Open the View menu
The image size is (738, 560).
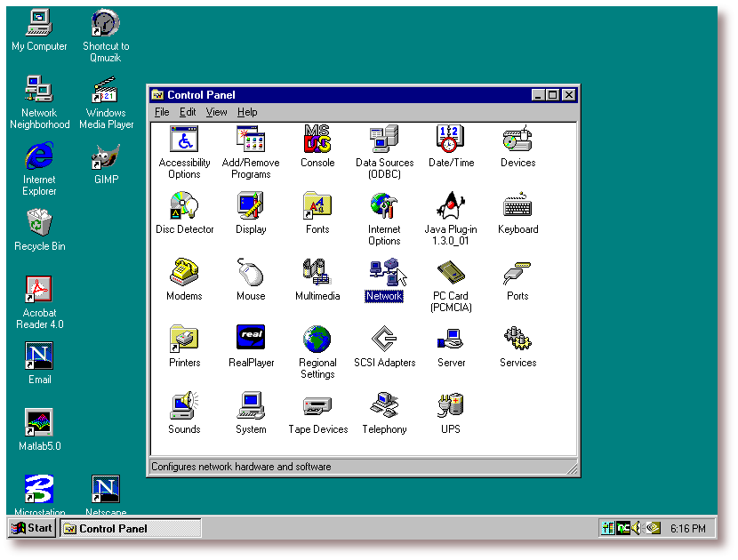(216, 112)
